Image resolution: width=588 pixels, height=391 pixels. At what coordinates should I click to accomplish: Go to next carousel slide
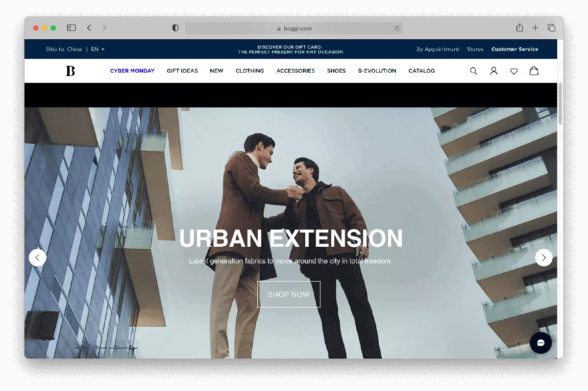(543, 258)
